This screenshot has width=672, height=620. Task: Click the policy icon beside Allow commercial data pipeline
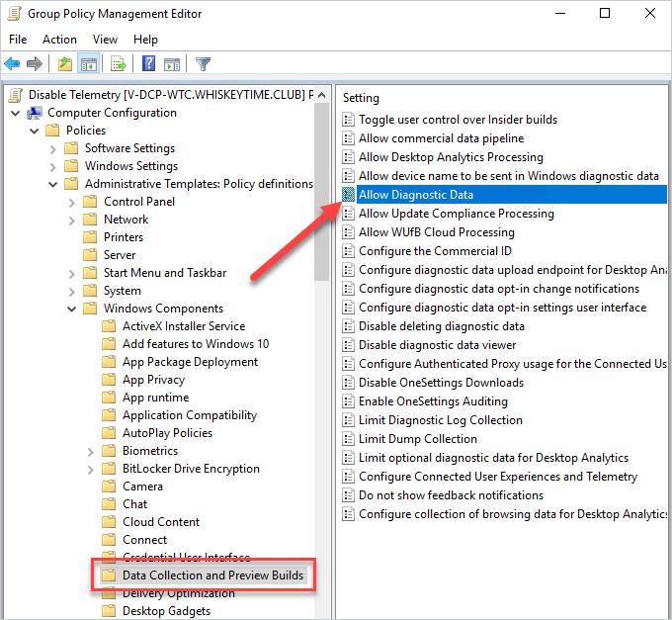[x=349, y=138]
